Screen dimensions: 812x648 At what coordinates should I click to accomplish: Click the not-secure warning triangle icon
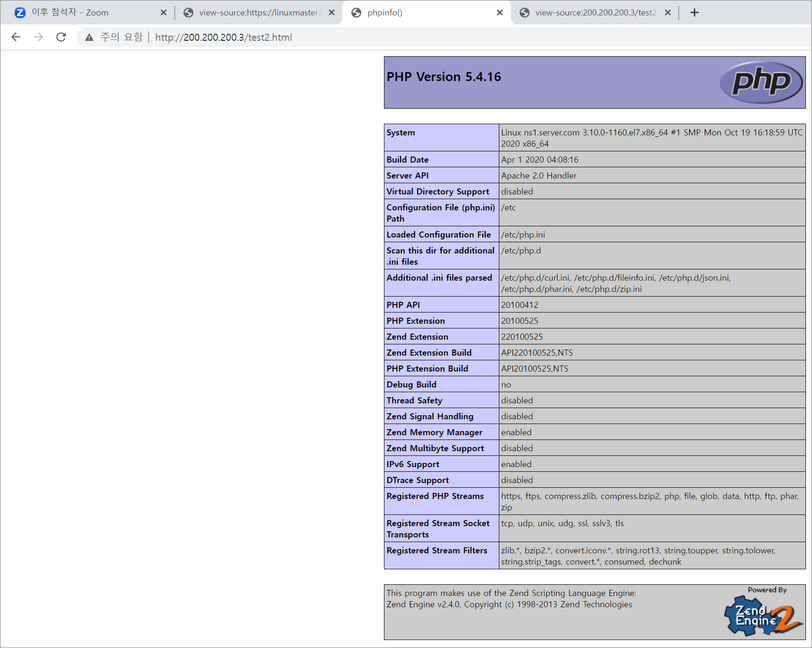(89, 37)
